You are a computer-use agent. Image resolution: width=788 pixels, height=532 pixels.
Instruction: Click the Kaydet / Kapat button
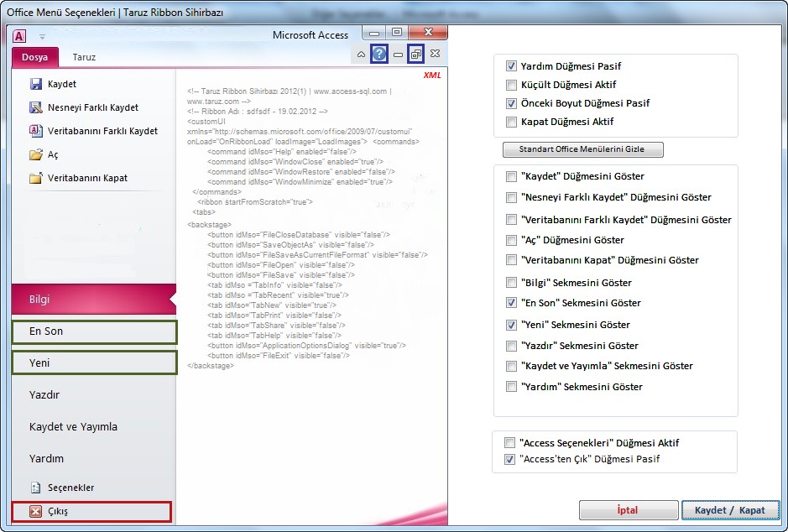click(x=730, y=510)
